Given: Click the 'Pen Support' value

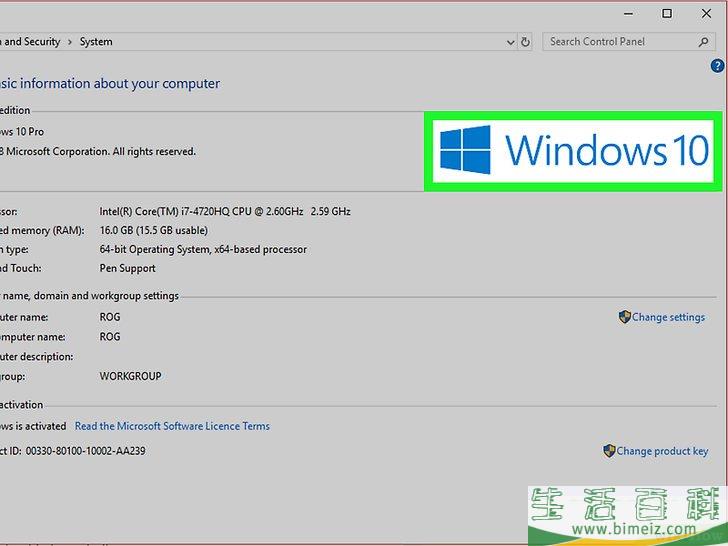Looking at the screenshot, I should tap(127, 268).
